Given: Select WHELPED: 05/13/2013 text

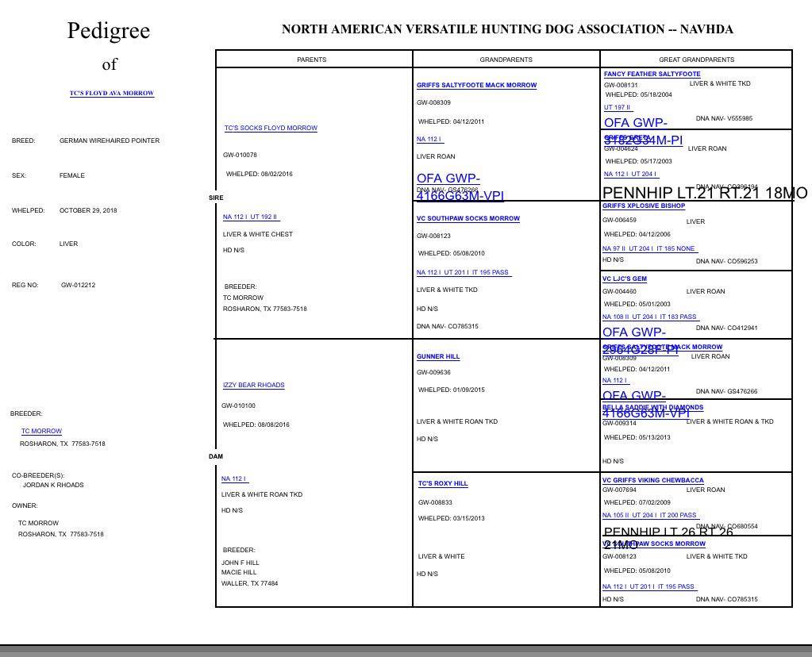Looking at the screenshot, I should point(637,437).
